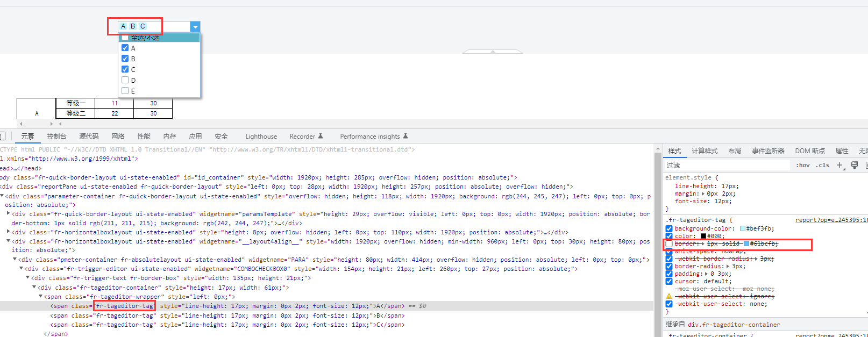Collapse the PARA pmeter-container div node
Viewport: 868px width, 337px height.
(x=15, y=260)
